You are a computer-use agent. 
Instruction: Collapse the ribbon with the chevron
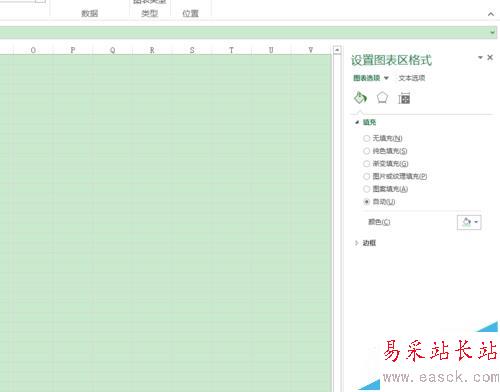[x=491, y=14]
